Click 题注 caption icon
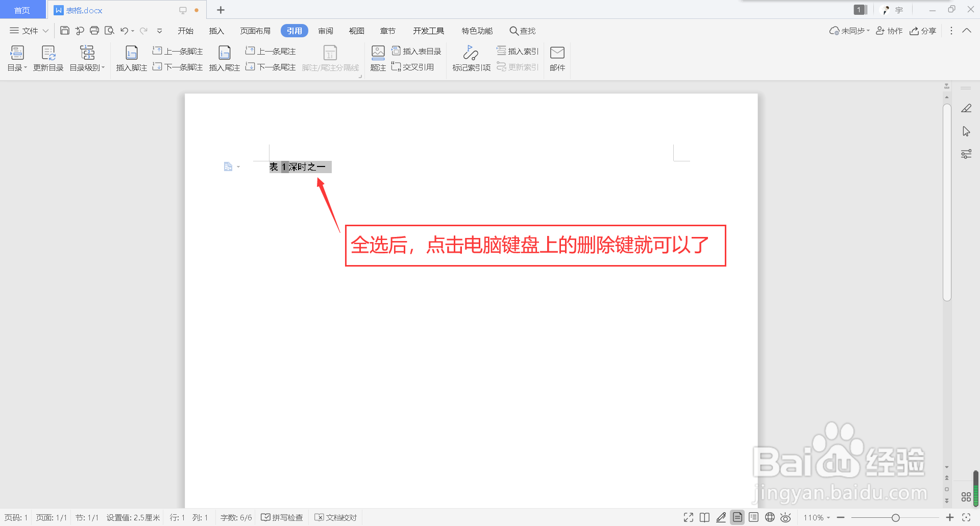The width and height of the screenshot is (980, 526). [378, 58]
